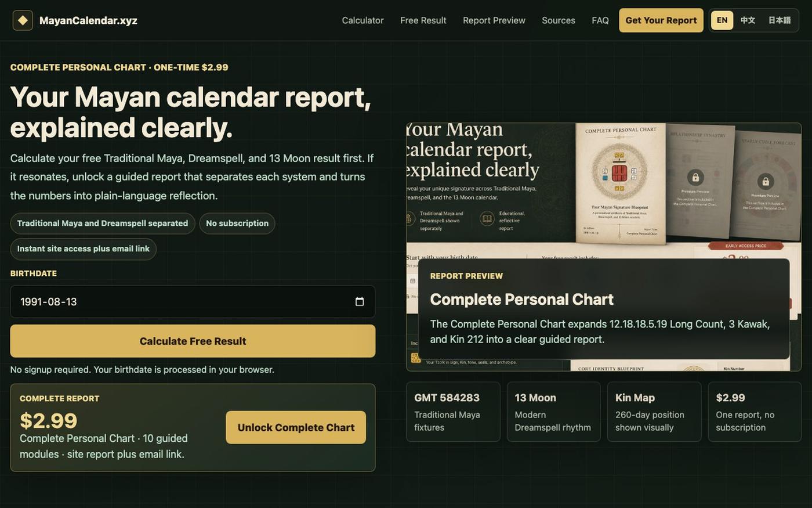Click the book icon beside Educational reflective report
Image resolution: width=812 pixels, height=508 pixels.
point(487,219)
